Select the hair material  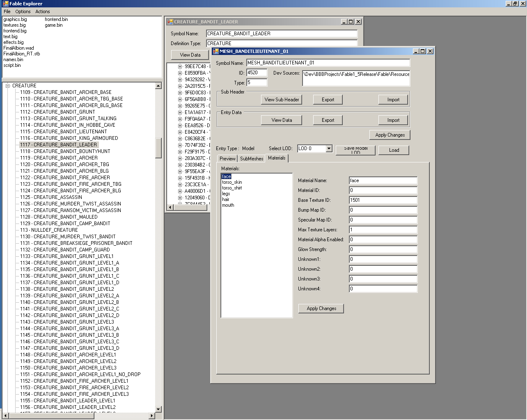coord(226,199)
